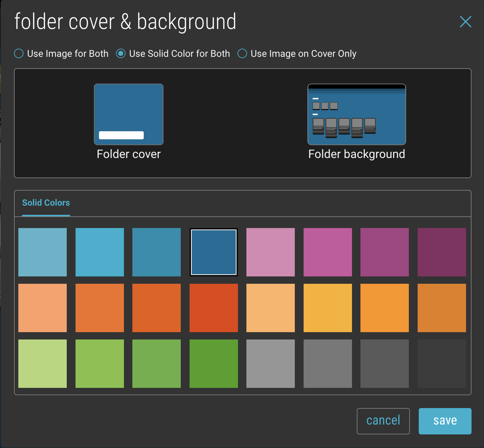Keep Use Solid Color for Both selected
Image resolution: width=484 pixels, height=448 pixels.
[121, 54]
